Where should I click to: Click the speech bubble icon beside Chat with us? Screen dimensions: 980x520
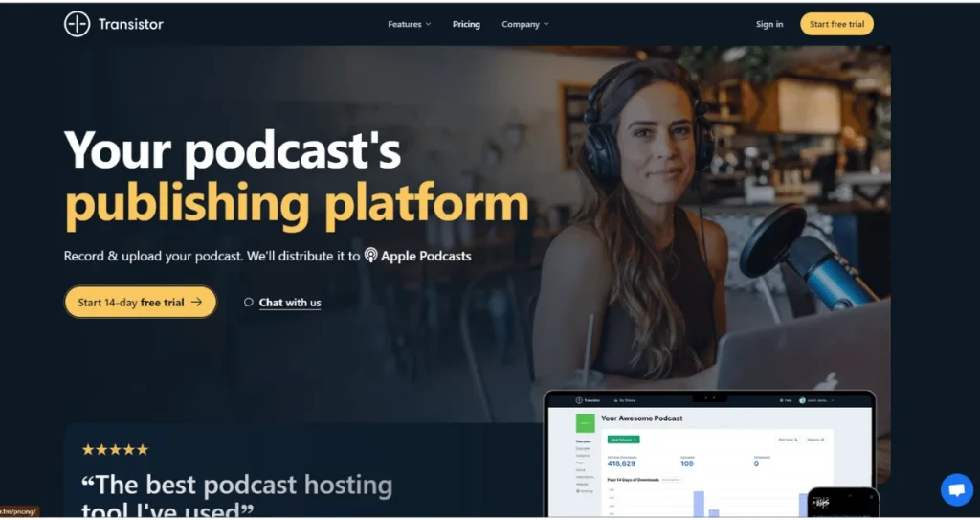(249, 303)
